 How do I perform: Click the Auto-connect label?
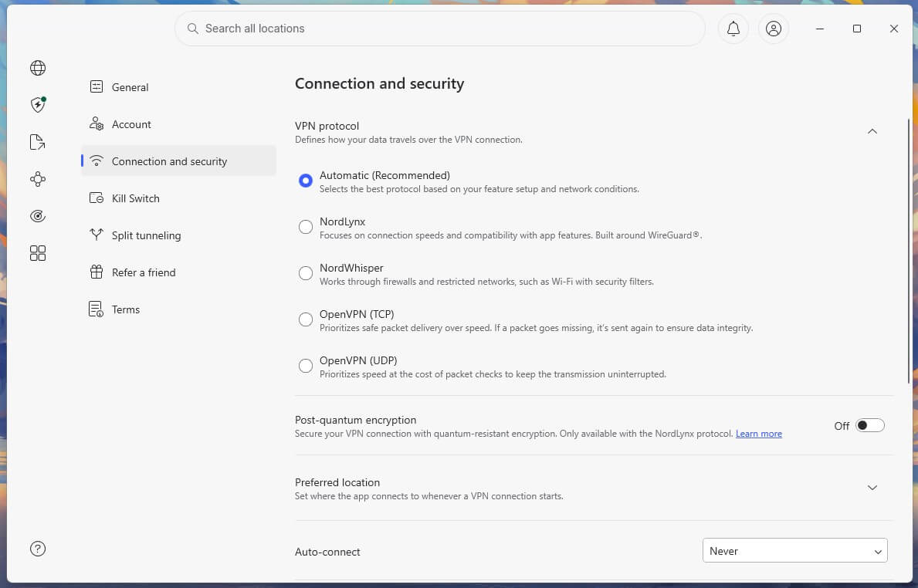point(327,552)
